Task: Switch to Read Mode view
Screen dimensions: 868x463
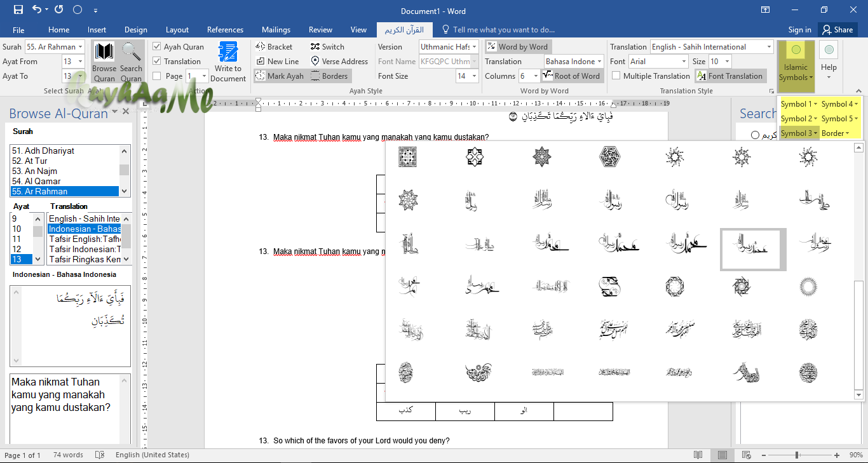Action: click(x=698, y=455)
